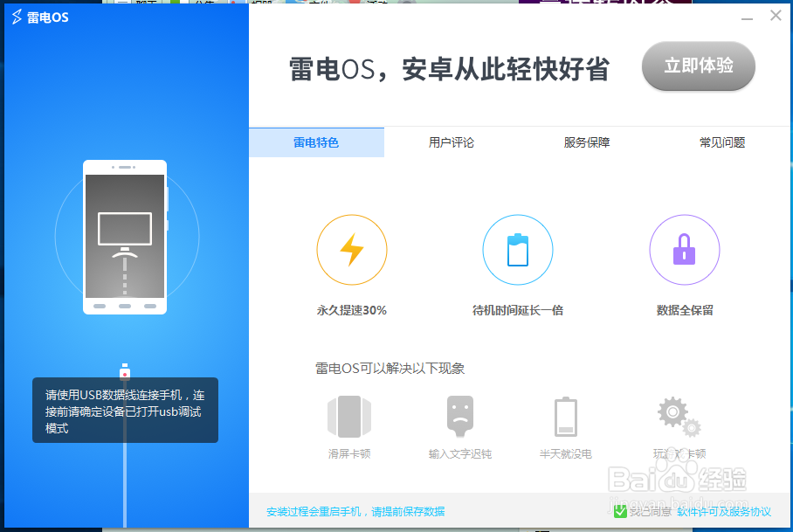Viewport: 793px width, 532px height.
Task: Click the headline 雷电OS，安卓从此轻快好省
Action: tap(449, 69)
